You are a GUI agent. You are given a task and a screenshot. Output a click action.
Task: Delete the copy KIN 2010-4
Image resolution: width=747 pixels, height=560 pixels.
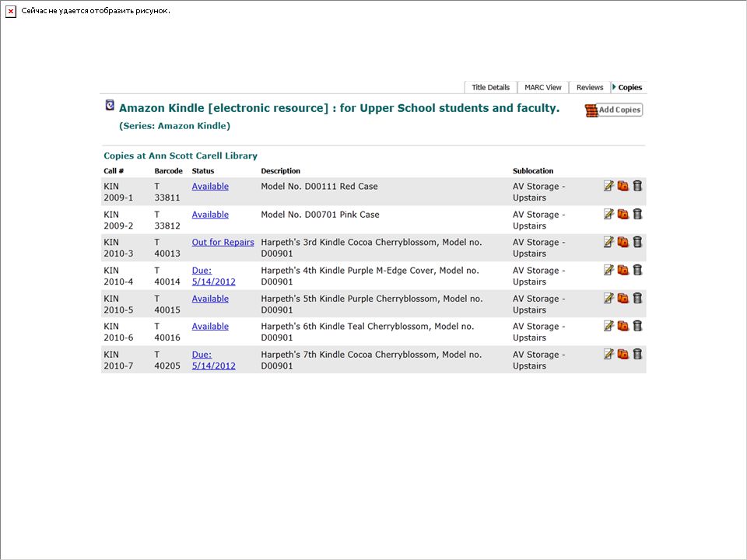(x=637, y=270)
